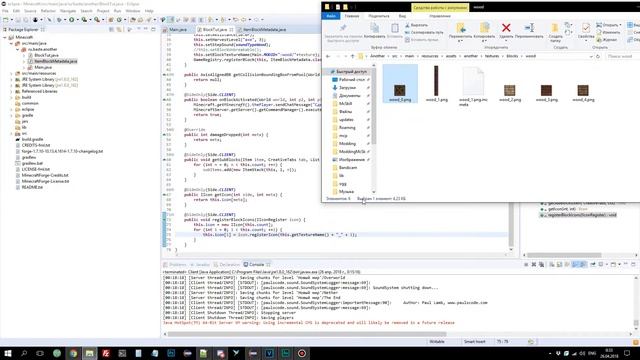Switch to the ItemBlockMetadata.java editor tab
Viewport: 640px width, 360px height.
(x=264, y=30)
